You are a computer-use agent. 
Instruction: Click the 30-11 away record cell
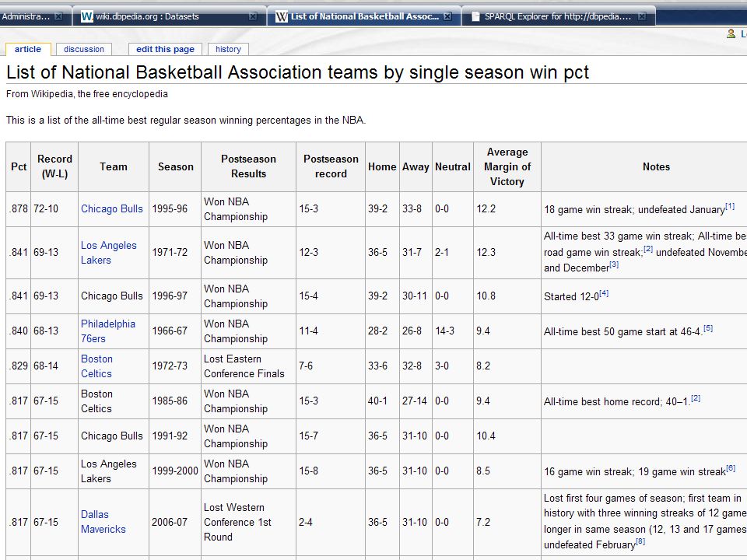[x=416, y=296]
